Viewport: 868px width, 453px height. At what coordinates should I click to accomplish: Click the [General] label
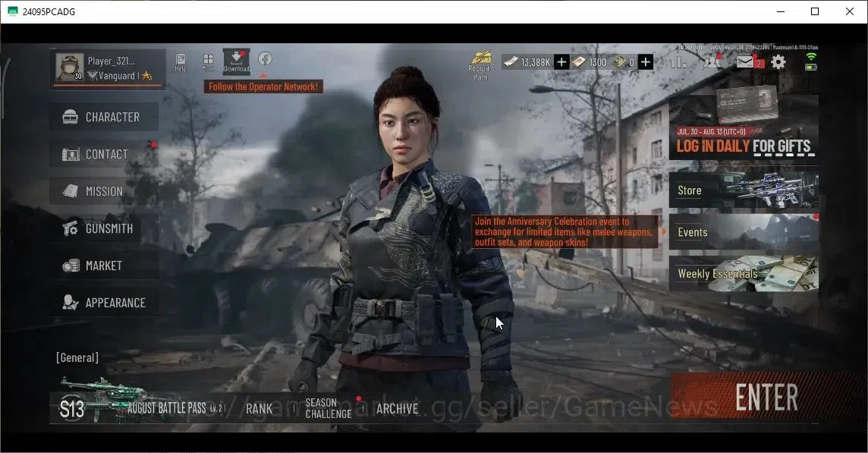click(77, 357)
